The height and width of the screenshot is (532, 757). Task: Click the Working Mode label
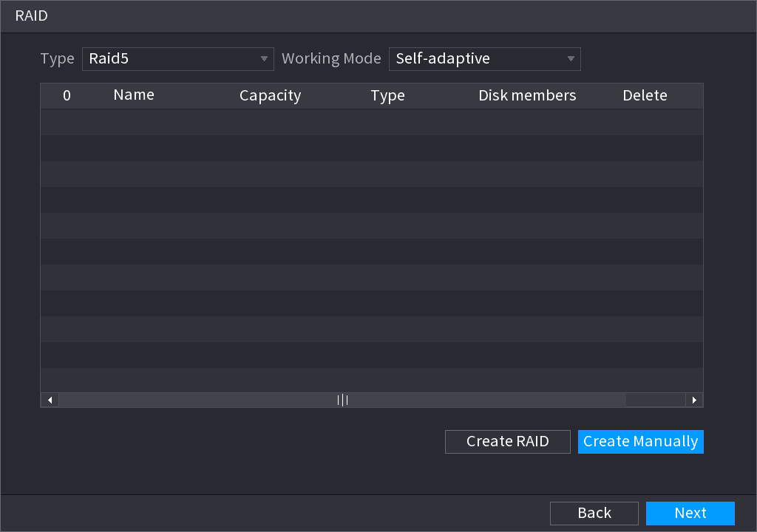[x=331, y=58]
